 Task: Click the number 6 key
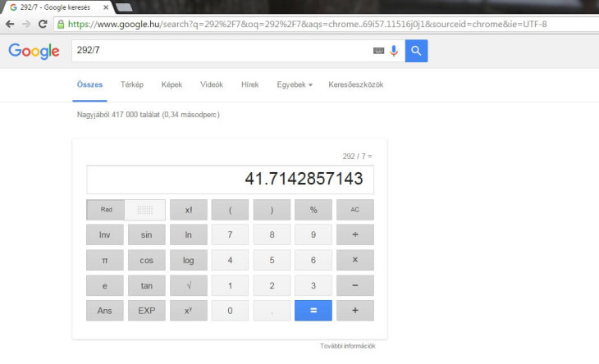point(313,260)
